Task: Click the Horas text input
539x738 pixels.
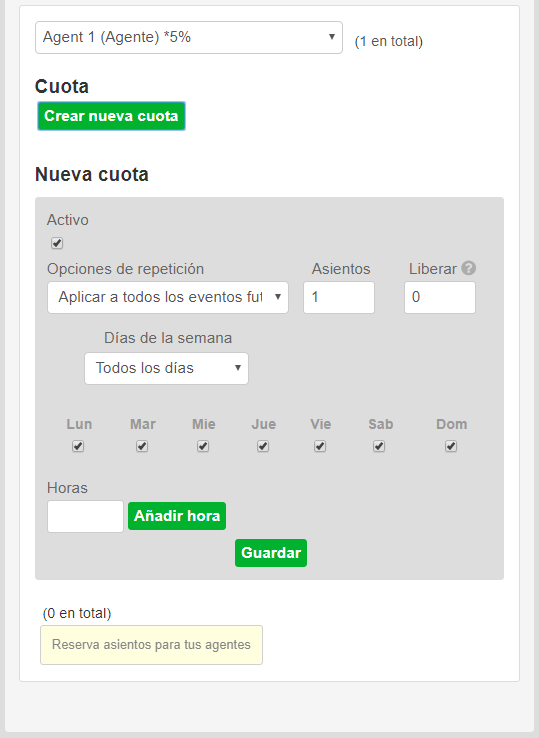Action: point(86,516)
